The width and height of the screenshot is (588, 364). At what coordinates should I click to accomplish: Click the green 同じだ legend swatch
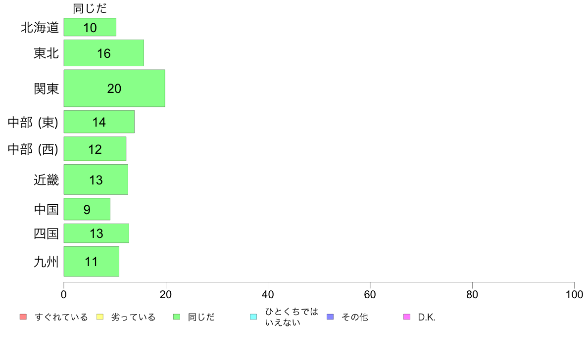177,317
